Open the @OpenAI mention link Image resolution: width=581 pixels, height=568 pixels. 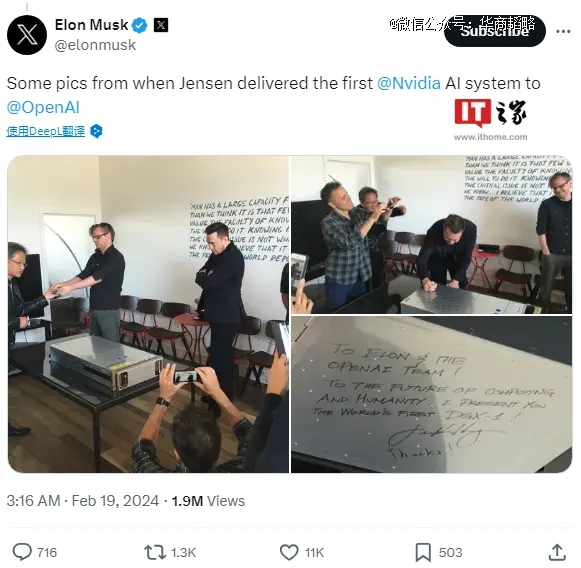tap(43, 107)
